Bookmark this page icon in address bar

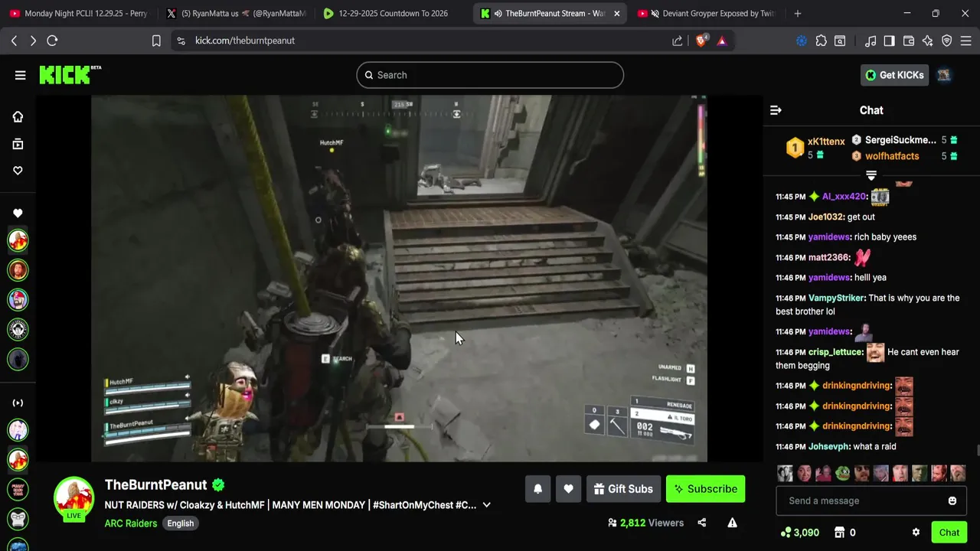coord(156,41)
